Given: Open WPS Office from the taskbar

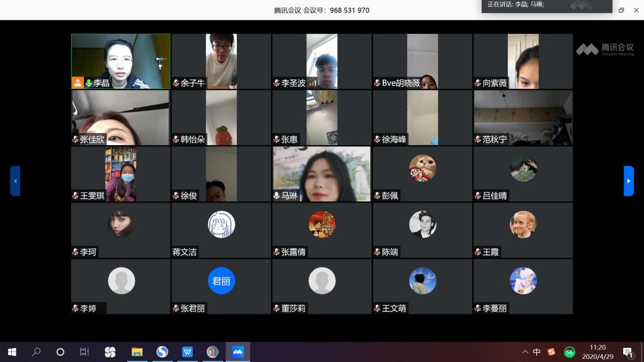Looking at the screenshot, I should point(187,351).
